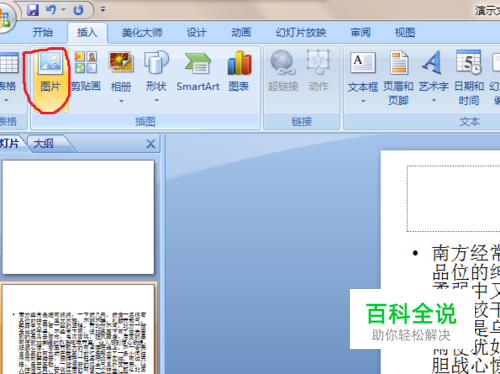Screen dimensions: 500x374
Task: Insert a text box with 文本框
Action: pyautogui.click(x=363, y=72)
